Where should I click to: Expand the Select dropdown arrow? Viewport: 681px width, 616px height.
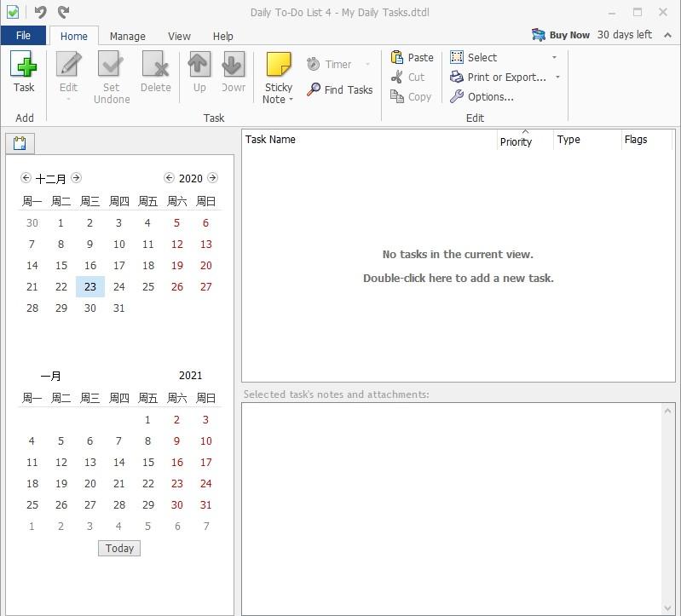554,57
